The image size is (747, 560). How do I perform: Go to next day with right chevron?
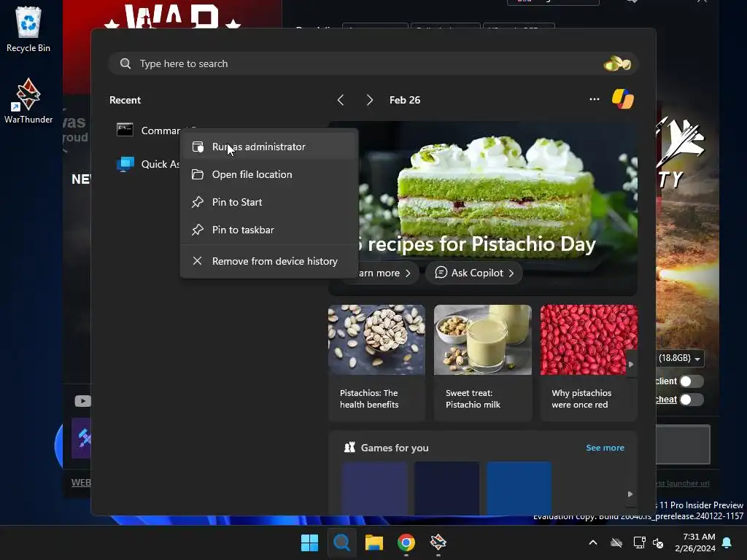click(370, 100)
